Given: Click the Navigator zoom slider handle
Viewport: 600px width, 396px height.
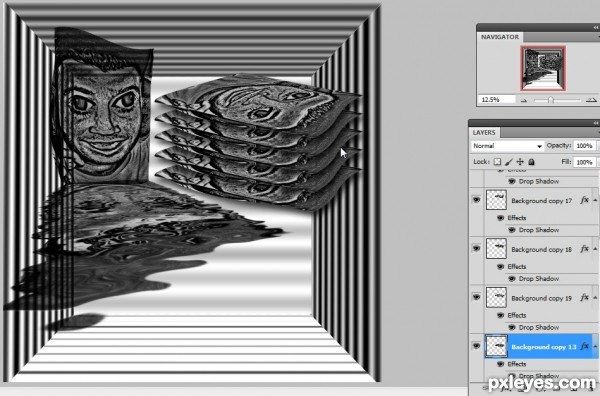Looking at the screenshot, I should pyautogui.click(x=551, y=100).
